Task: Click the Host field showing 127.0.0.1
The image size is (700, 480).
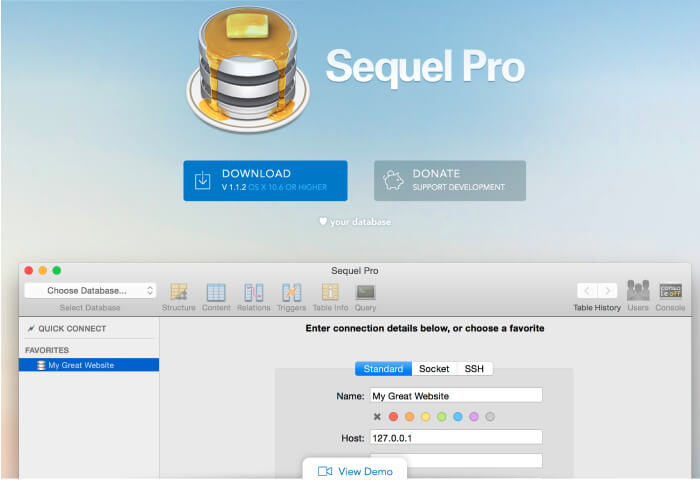Action: tap(456, 438)
